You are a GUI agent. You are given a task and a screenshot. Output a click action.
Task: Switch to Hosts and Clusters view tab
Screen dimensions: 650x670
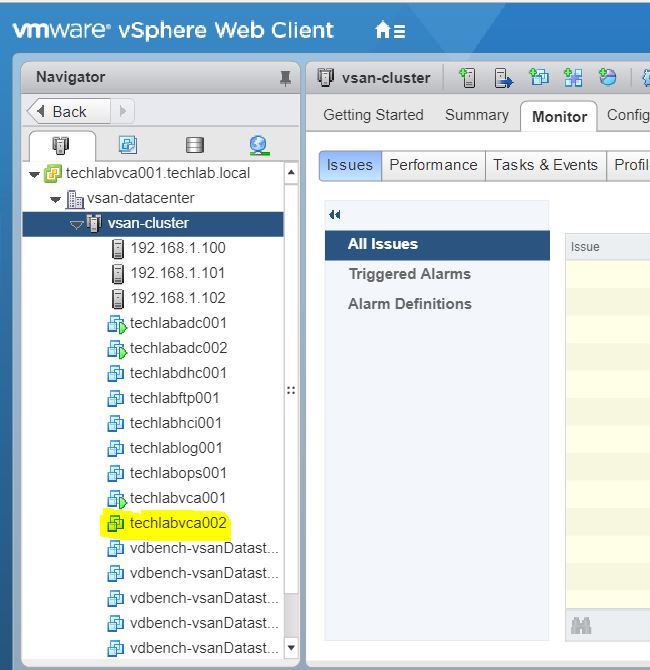pyautogui.click(x=61, y=145)
